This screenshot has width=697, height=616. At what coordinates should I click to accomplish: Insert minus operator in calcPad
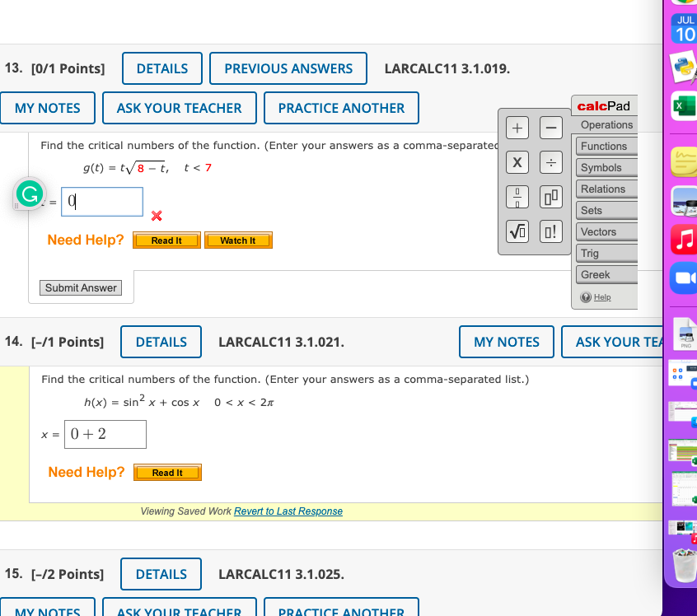pos(550,128)
